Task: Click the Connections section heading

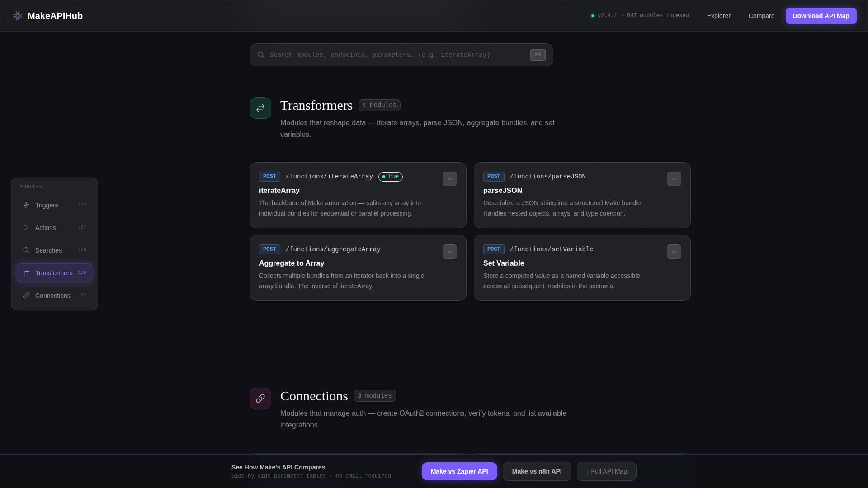Action: click(x=314, y=396)
